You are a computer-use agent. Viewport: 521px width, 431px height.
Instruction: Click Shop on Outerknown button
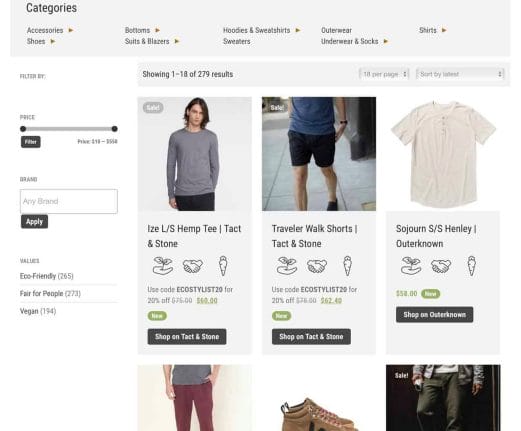click(x=434, y=315)
